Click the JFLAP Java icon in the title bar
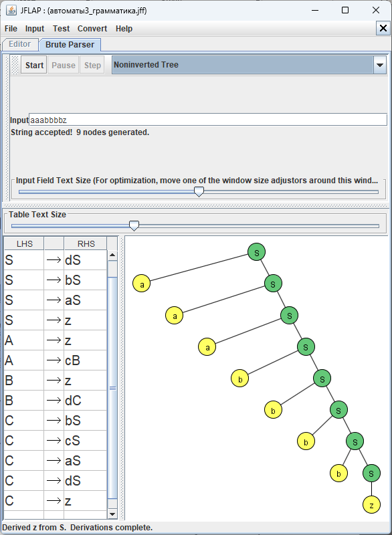Image resolution: width=392 pixels, height=535 pixels. 11,10
